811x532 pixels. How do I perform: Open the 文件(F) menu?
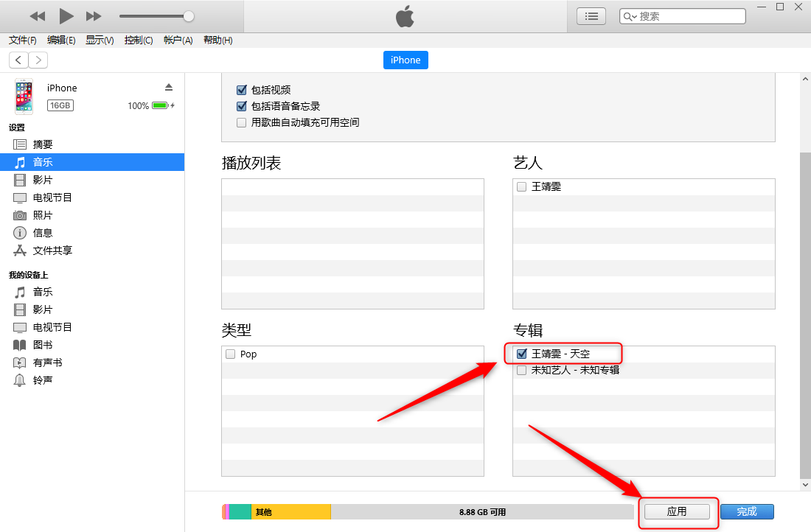point(23,41)
